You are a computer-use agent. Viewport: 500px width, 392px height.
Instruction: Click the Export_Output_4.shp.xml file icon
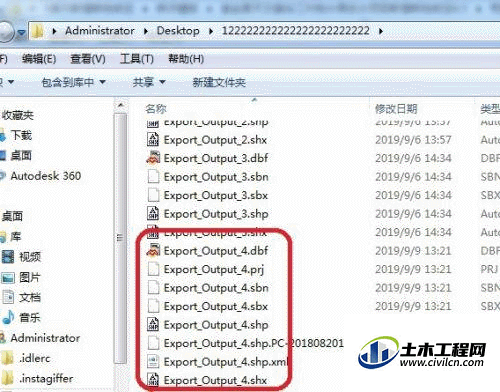[153, 361]
